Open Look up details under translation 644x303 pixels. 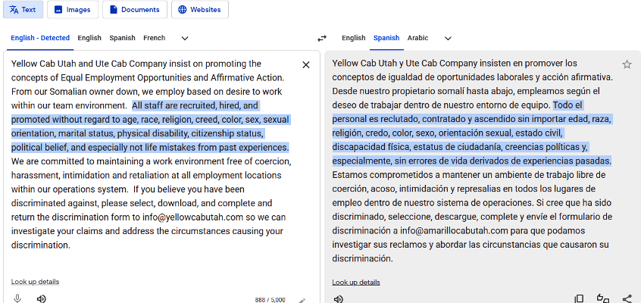coord(356,283)
